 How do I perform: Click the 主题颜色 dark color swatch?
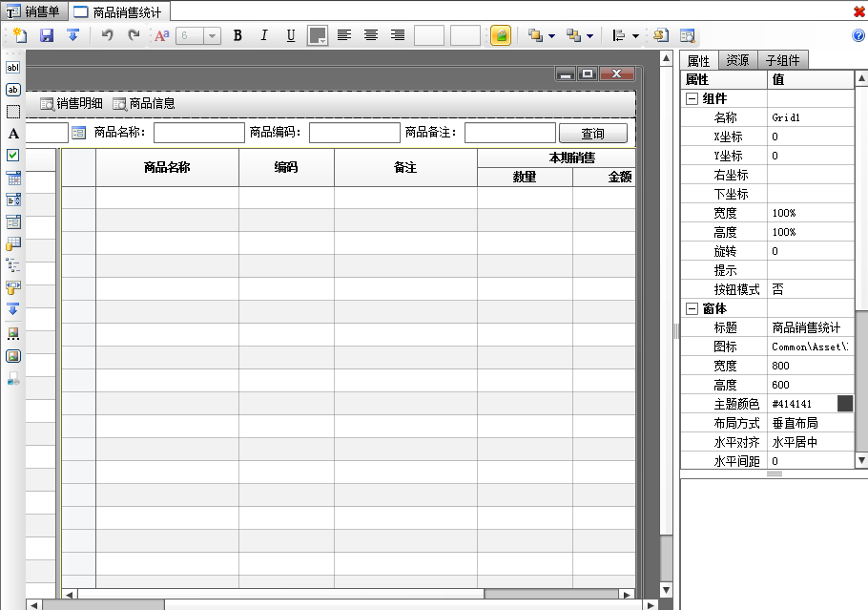(845, 404)
